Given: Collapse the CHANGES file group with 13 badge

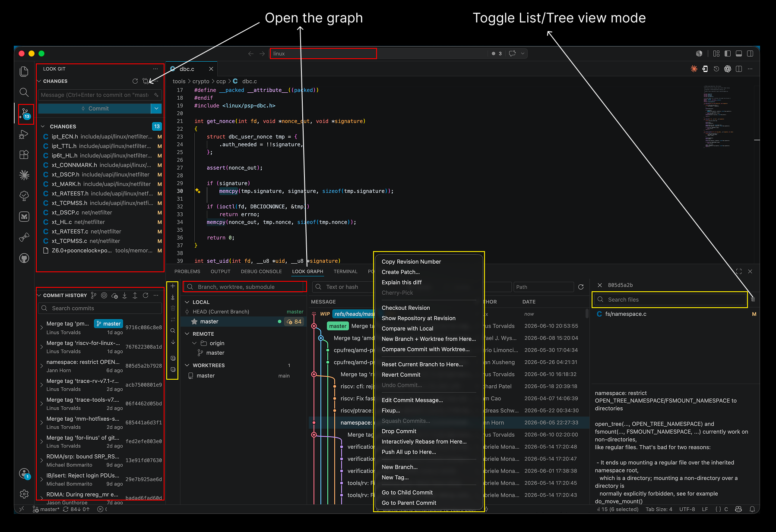Looking at the screenshot, I should pos(43,126).
